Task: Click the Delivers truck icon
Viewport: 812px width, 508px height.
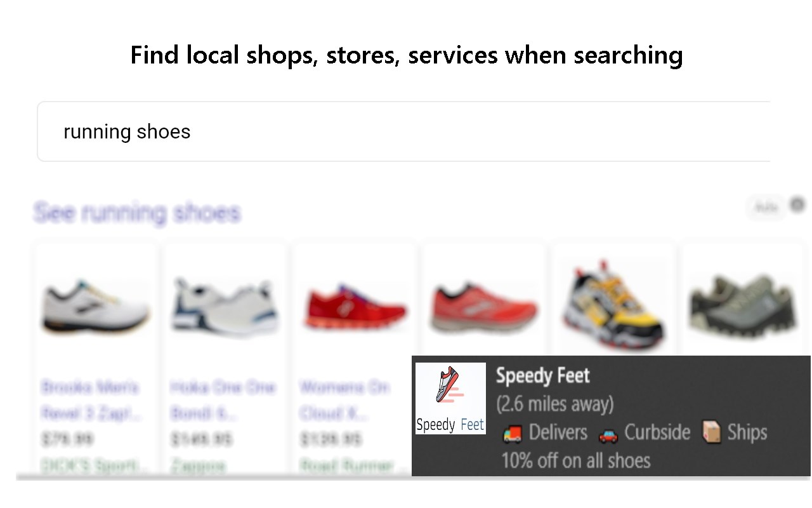Action: click(x=512, y=434)
